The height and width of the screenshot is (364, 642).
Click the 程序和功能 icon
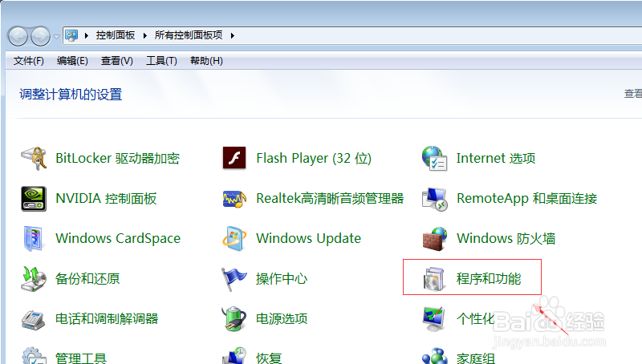[433, 279]
